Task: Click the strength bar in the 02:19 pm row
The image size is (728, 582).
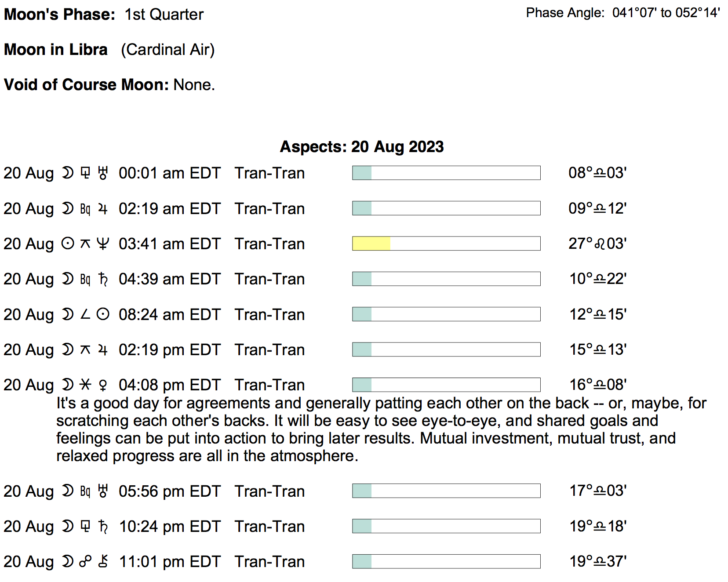Action: pos(446,349)
